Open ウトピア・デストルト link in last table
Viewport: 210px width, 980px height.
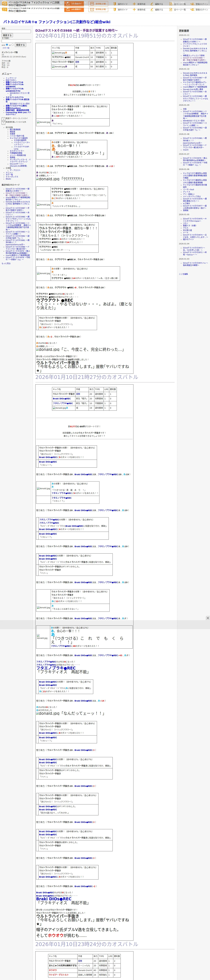[x=59, y=975]
